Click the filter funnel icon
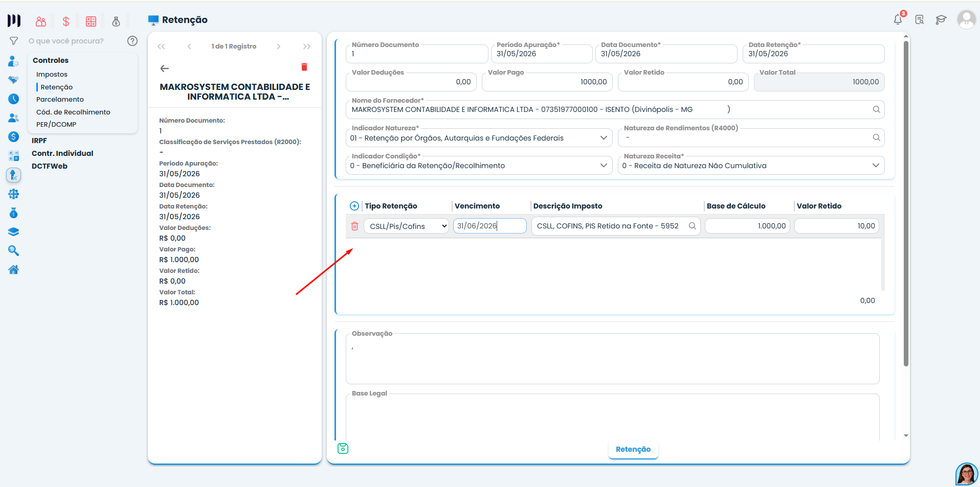 (14, 41)
